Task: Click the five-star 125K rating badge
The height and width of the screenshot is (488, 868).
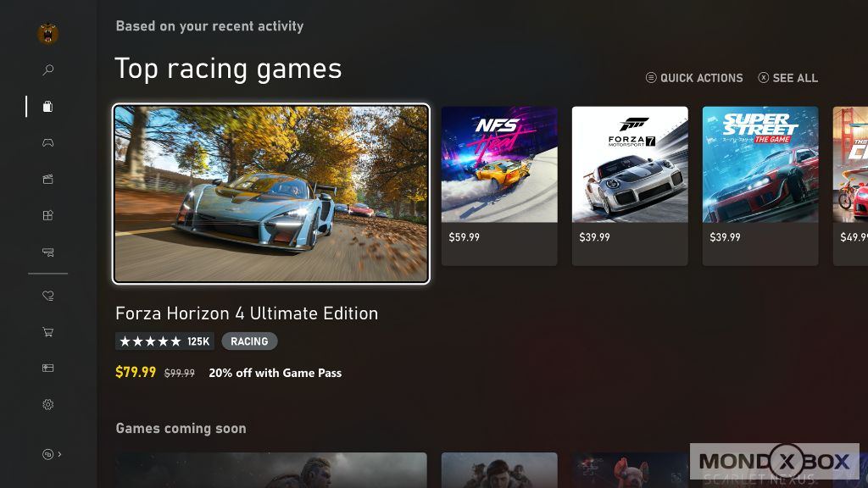Action: [x=165, y=341]
